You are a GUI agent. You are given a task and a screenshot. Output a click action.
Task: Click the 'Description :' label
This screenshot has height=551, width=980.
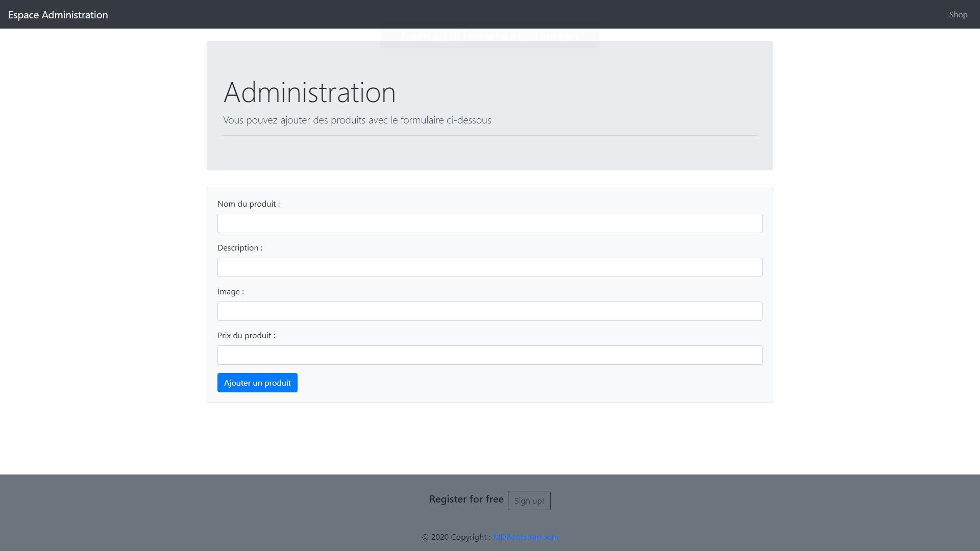(240, 248)
